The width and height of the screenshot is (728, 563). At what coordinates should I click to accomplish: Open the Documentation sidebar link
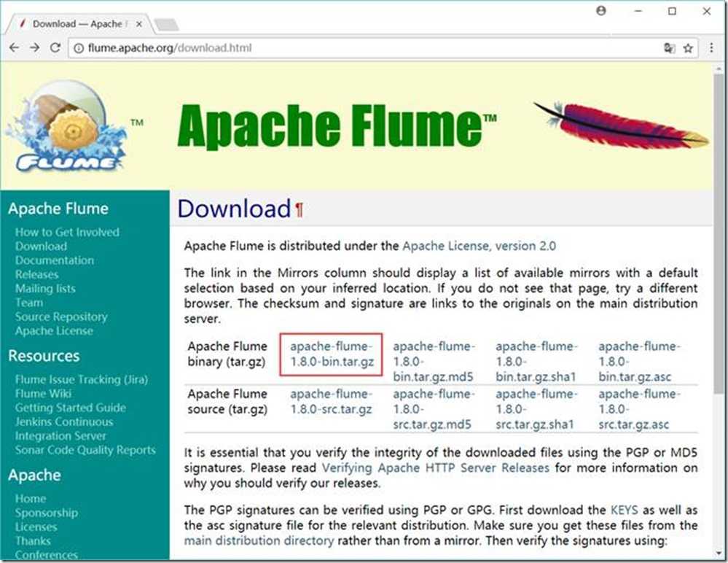pyautogui.click(x=55, y=260)
